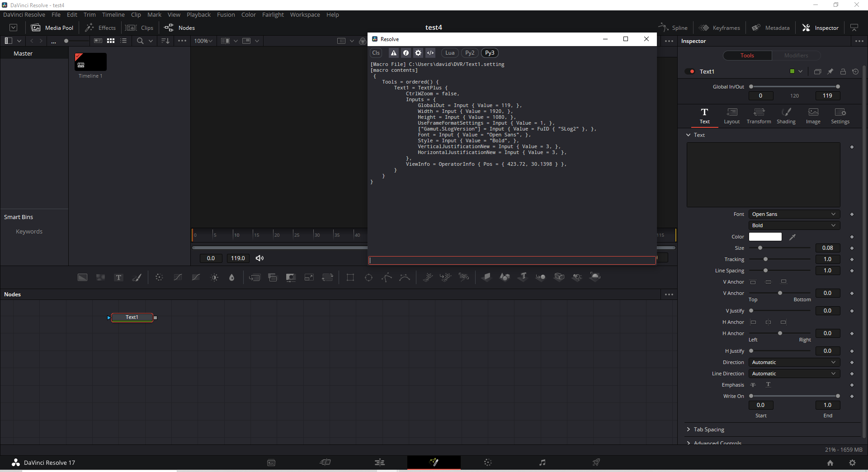Image resolution: width=868 pixels, height=472 pixels.
Task: Add a Background node from the toolbar
Action: (x=82, y=277)
